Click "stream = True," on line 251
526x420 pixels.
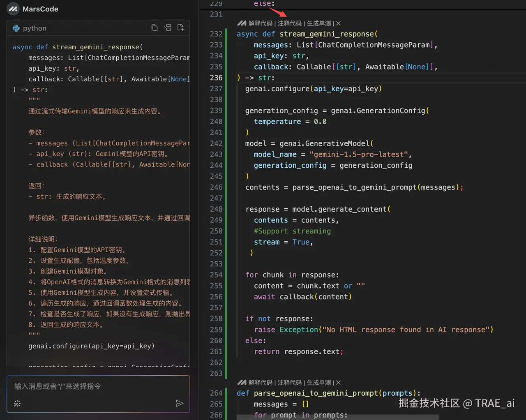pos(284,242)
